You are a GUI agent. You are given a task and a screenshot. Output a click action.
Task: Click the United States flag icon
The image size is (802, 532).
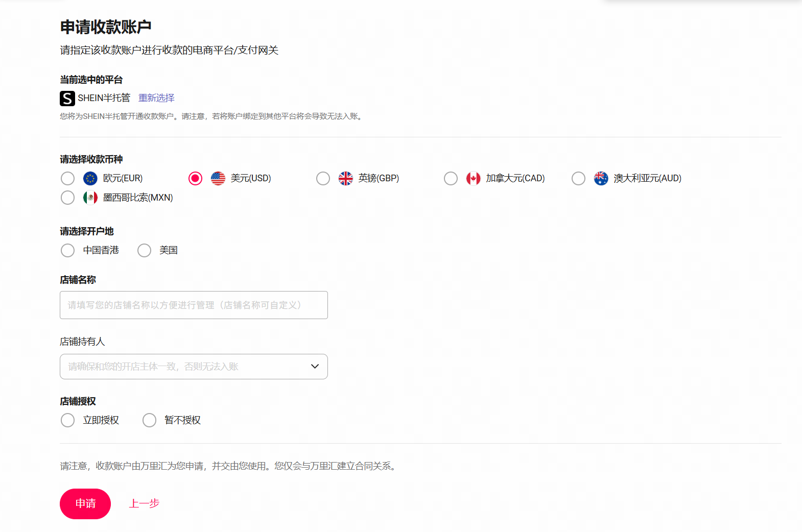(218, 178)
